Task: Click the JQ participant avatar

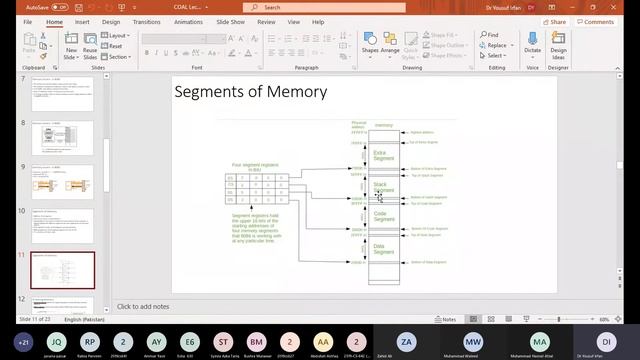Action: tap(56, 342)
